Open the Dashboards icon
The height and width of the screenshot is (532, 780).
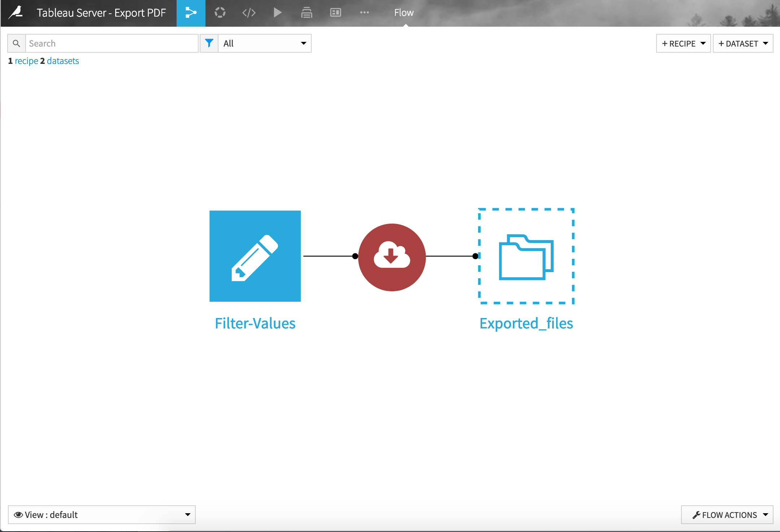(335, 13)
